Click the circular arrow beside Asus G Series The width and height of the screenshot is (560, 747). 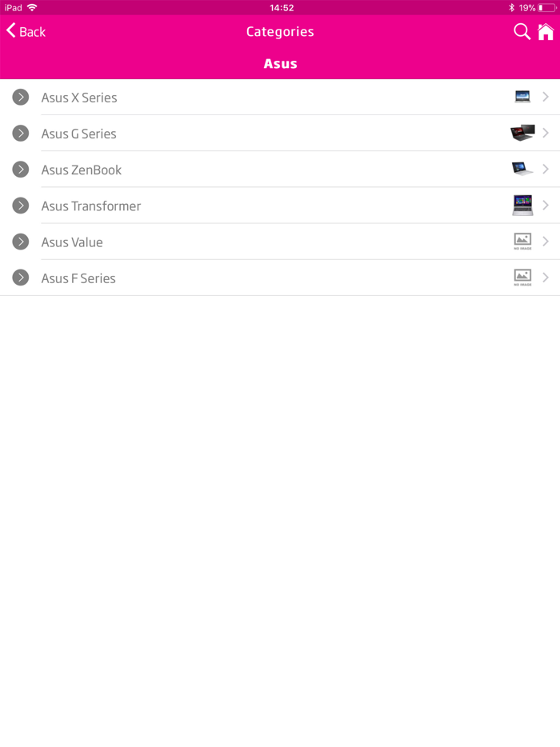[x=21, y=133]
